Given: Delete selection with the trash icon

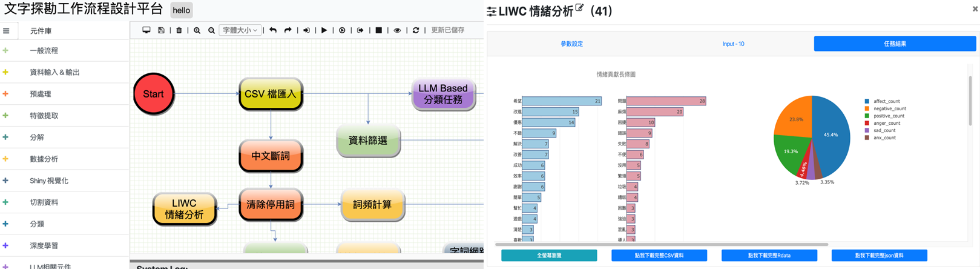Looking at the screenshot, I should (179, 30).
